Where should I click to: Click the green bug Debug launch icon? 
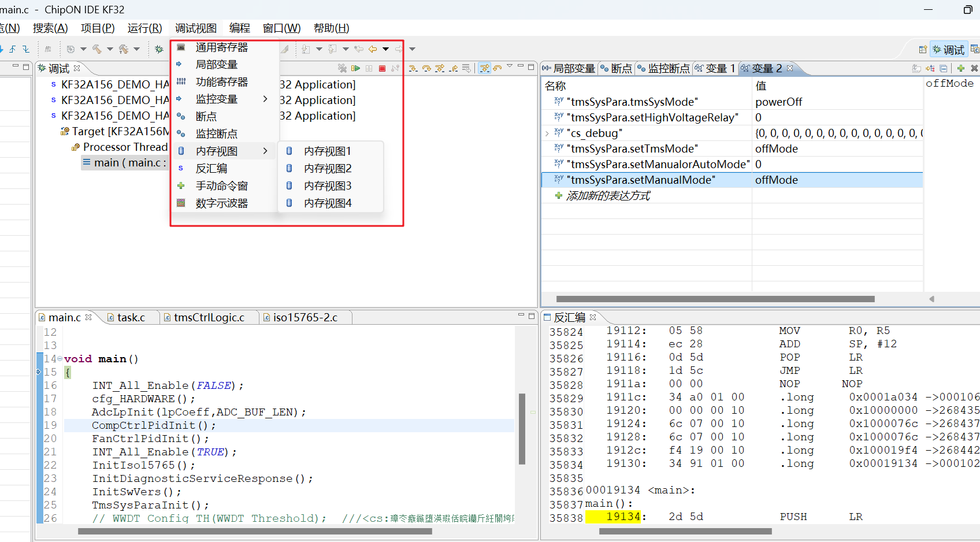click(159, 49)
